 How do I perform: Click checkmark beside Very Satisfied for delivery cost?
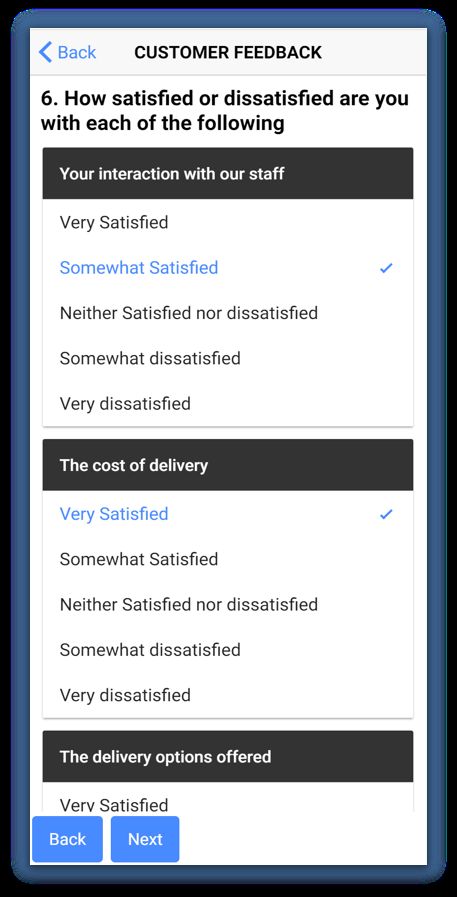click(387, 514)
